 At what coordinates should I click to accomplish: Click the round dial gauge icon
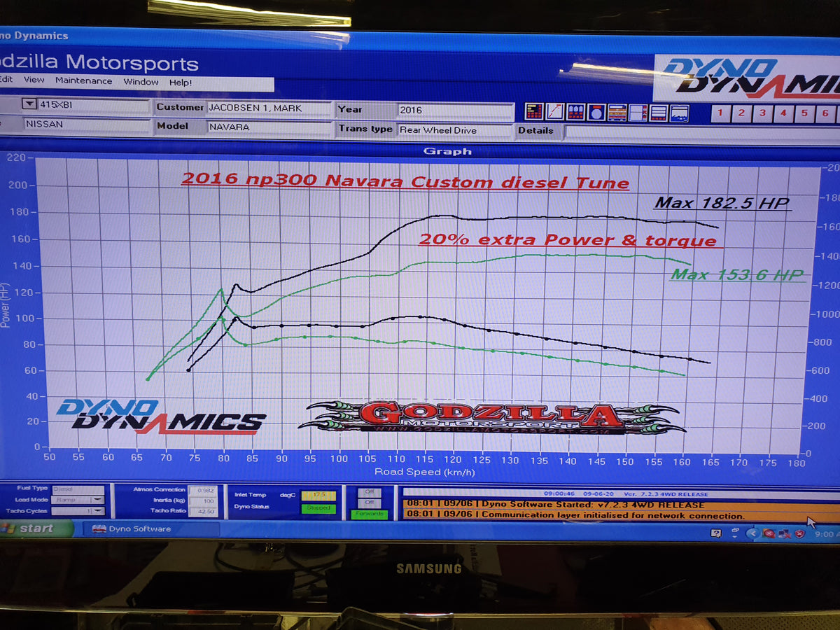[x=596, y=111]
